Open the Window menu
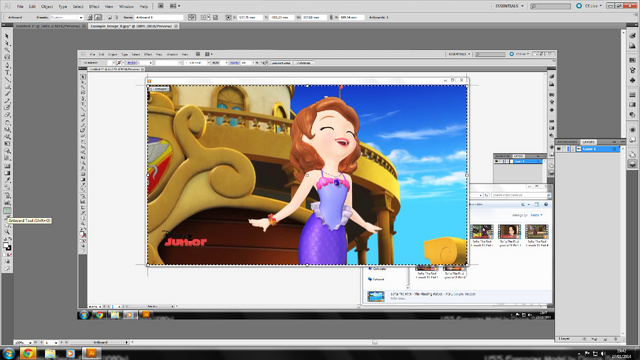 [x=126, y=7]
